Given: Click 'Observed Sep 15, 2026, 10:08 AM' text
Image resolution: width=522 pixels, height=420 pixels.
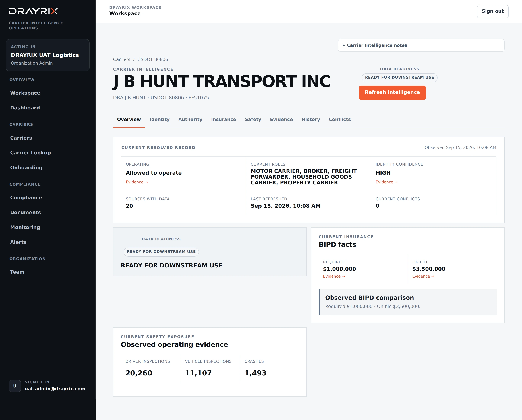Looking at the screenshot, I should pyautogui.click(x=460, y=148).
